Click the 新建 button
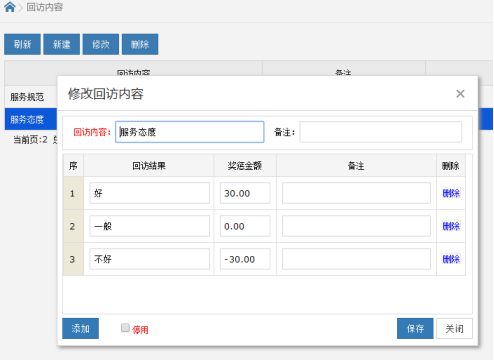Viewport: 494px width, 360px height. (62, 44)
